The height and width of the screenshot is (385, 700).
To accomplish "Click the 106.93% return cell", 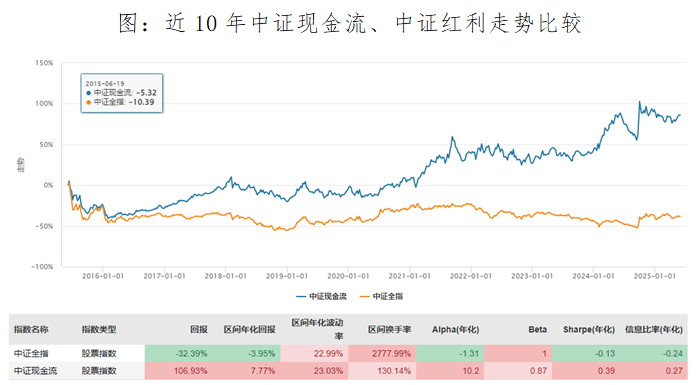I will click(x=190, y=371).
